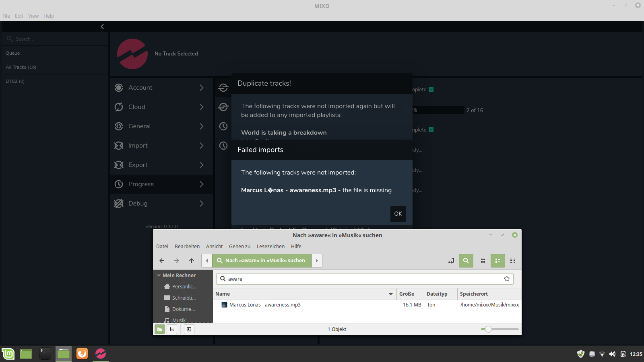Collapse the MIXO sidebar with back chevron
This screenshot has width=644, height=362.
tap(102, 27)
